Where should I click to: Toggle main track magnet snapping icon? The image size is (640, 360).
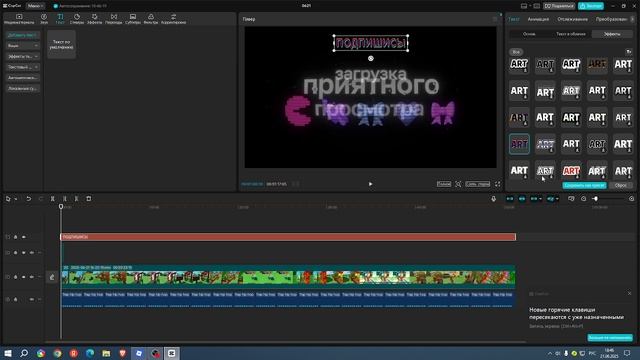pos(510,199)
